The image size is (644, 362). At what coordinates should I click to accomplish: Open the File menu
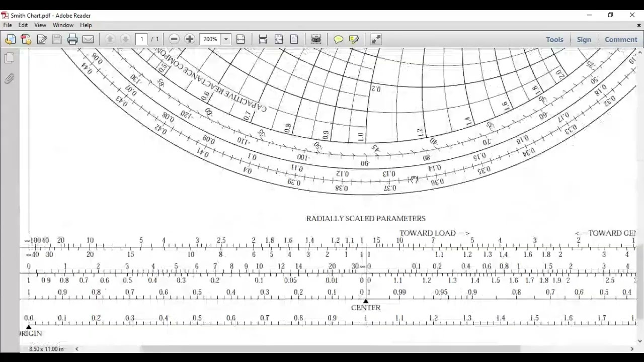click(8, 25)
